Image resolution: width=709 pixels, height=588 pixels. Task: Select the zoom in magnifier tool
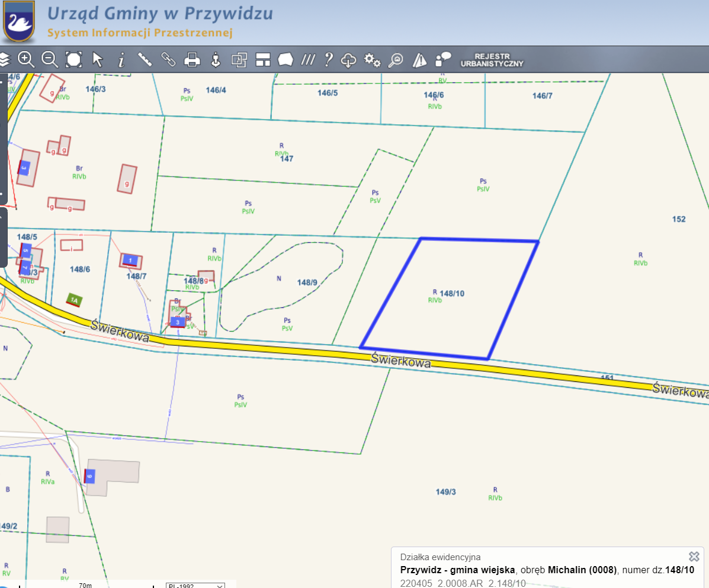pyautogui.click(x=26, y=59)
